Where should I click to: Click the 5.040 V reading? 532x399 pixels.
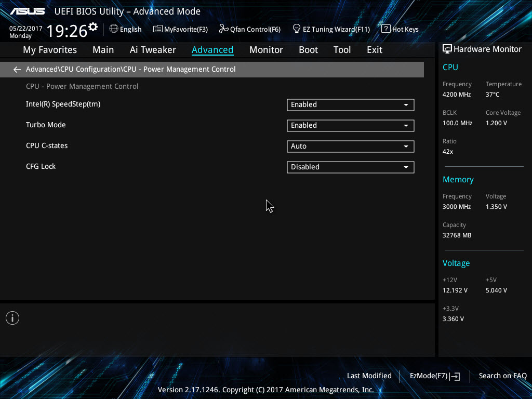pyautogui.click(x=496, y=290)
